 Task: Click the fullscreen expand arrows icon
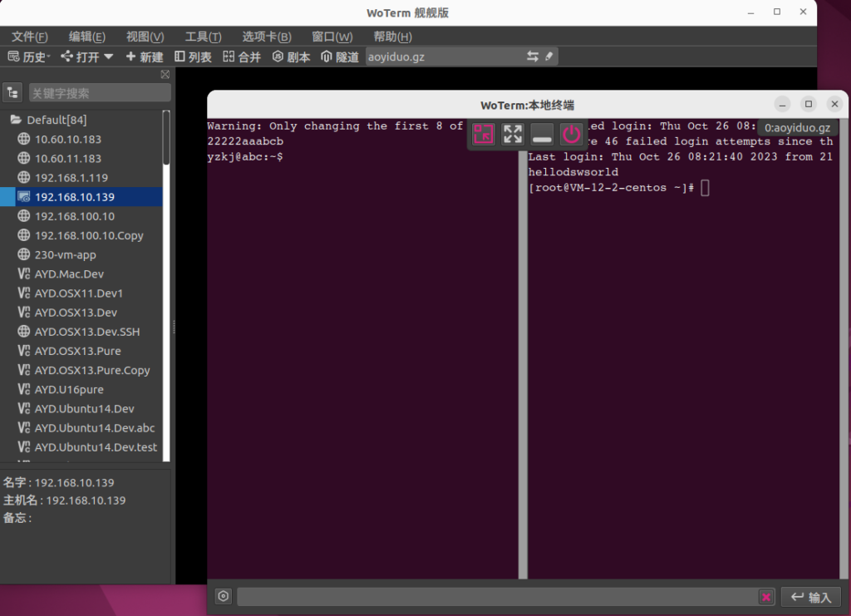coord(513,134)
